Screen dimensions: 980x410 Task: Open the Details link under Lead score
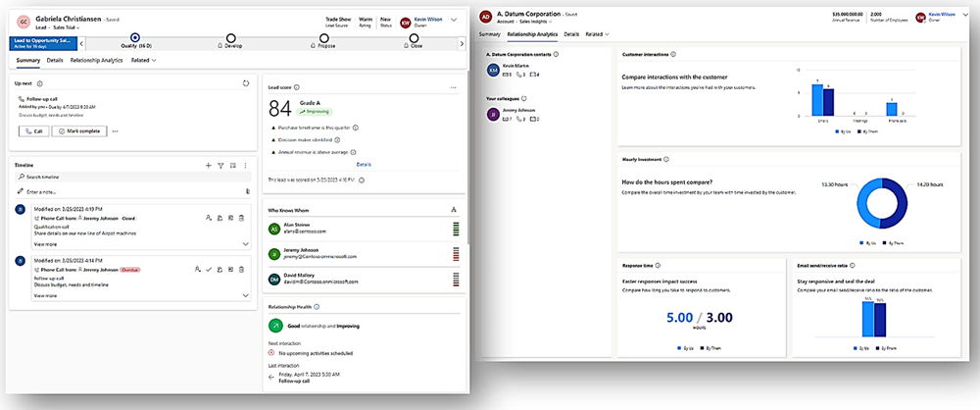[x=363, y=164]
